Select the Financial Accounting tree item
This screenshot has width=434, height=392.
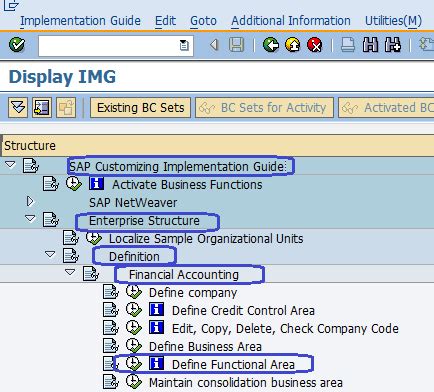click(x=184, y=275)
